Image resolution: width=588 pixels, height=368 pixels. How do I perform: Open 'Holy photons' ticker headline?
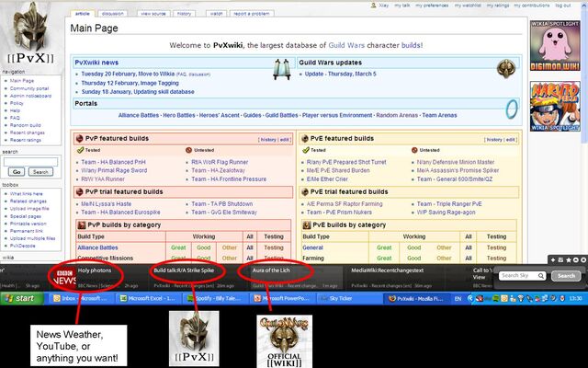[95, 270]
